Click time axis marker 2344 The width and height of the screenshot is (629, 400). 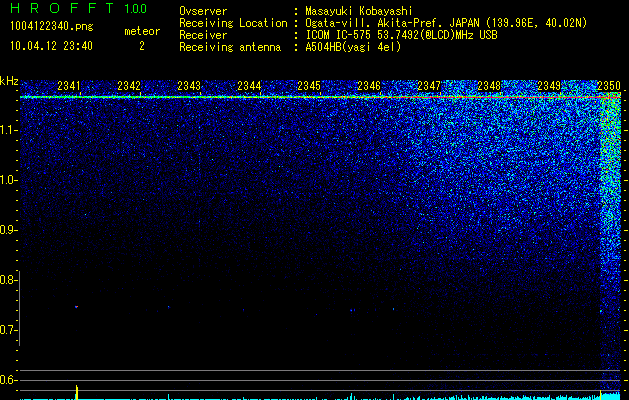[x=249, y=86]
